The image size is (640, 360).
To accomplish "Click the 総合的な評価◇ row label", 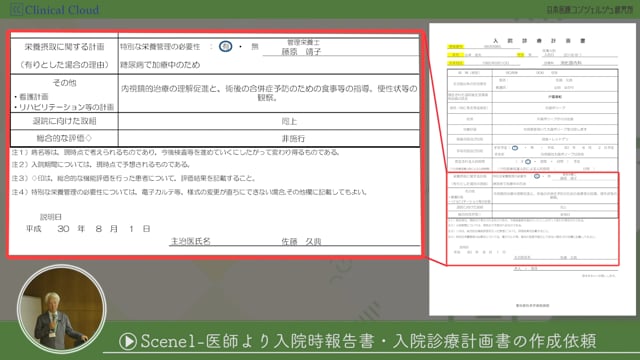I will pos(64,138).
